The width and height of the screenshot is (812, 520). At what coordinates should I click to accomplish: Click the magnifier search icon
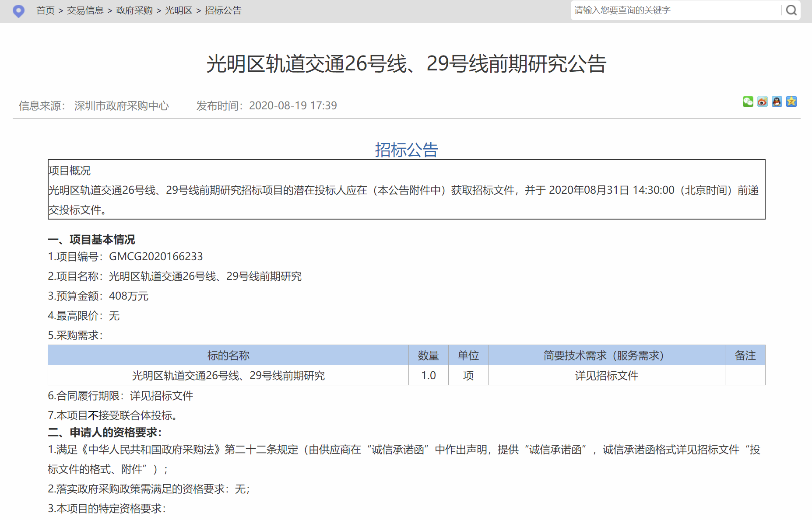(x=791, y=10)
